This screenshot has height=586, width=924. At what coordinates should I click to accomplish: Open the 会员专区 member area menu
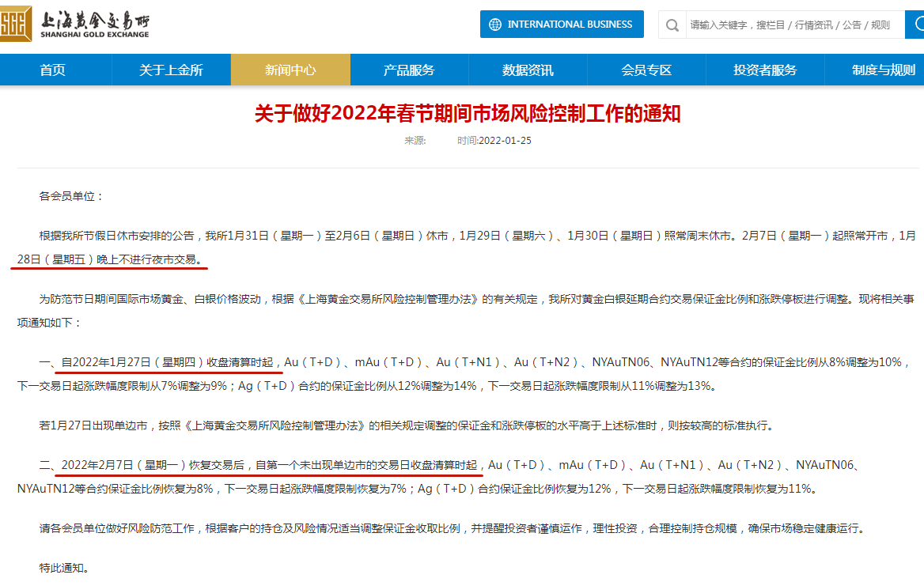point(646,70)
